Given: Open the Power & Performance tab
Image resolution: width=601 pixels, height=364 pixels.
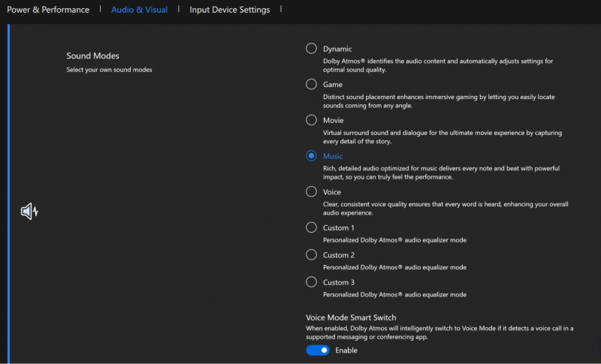Looking at the screenshot, I should [48, 10].
